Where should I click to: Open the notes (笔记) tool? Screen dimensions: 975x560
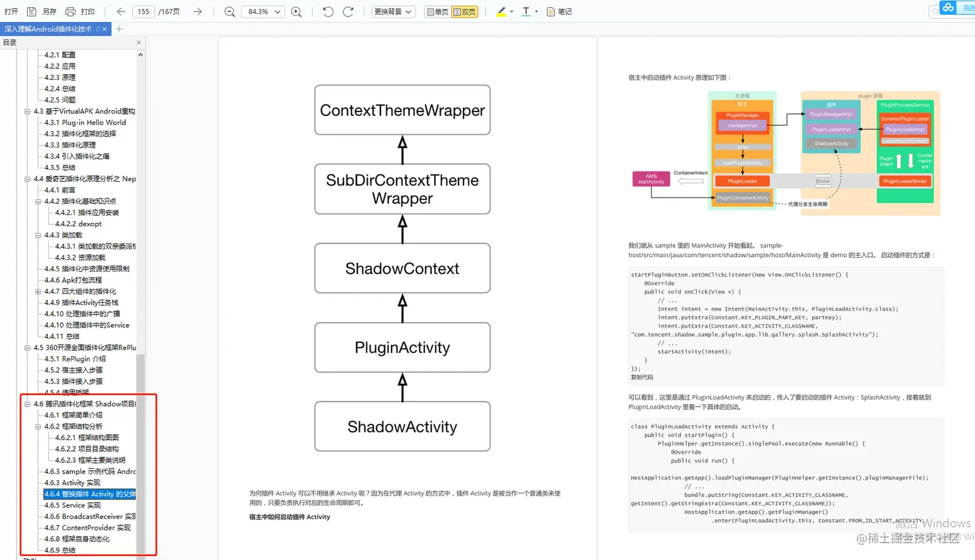pos(559,12)
